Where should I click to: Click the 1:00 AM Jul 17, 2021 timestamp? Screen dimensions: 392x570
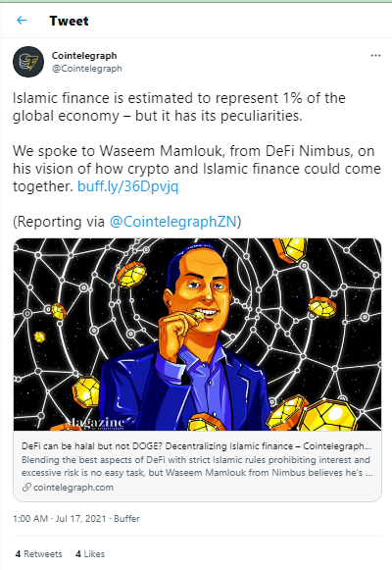60,518
